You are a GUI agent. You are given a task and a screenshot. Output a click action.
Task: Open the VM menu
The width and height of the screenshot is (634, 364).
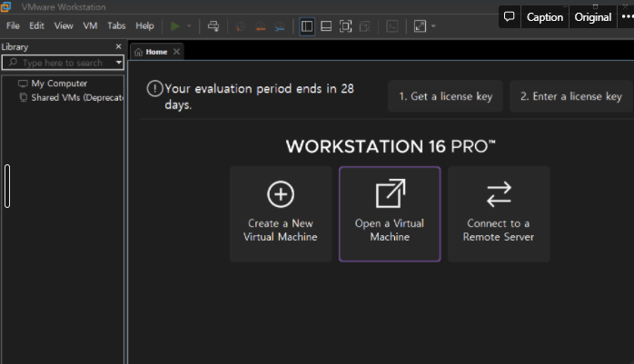click(x=90, y=25)
